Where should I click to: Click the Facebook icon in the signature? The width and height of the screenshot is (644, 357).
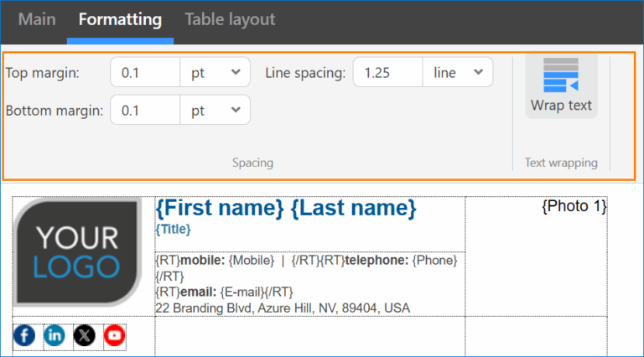coord(24,336)
